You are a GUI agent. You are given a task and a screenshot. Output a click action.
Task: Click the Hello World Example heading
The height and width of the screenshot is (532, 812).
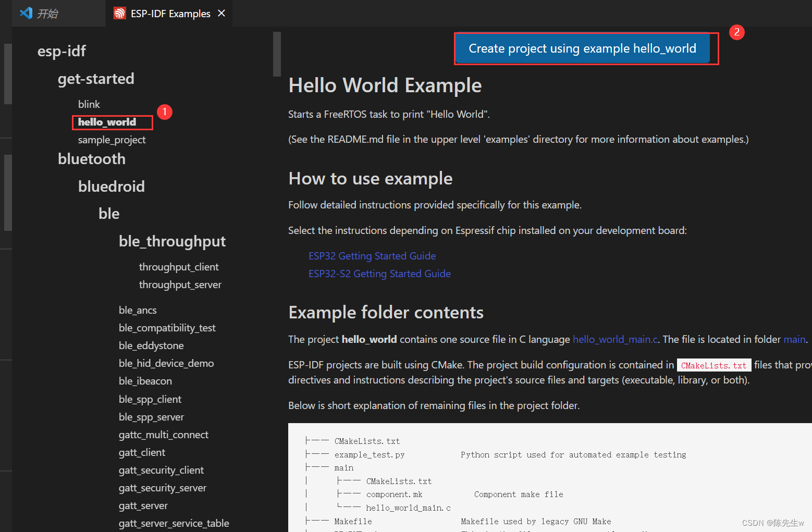click(x=385, y=85)
